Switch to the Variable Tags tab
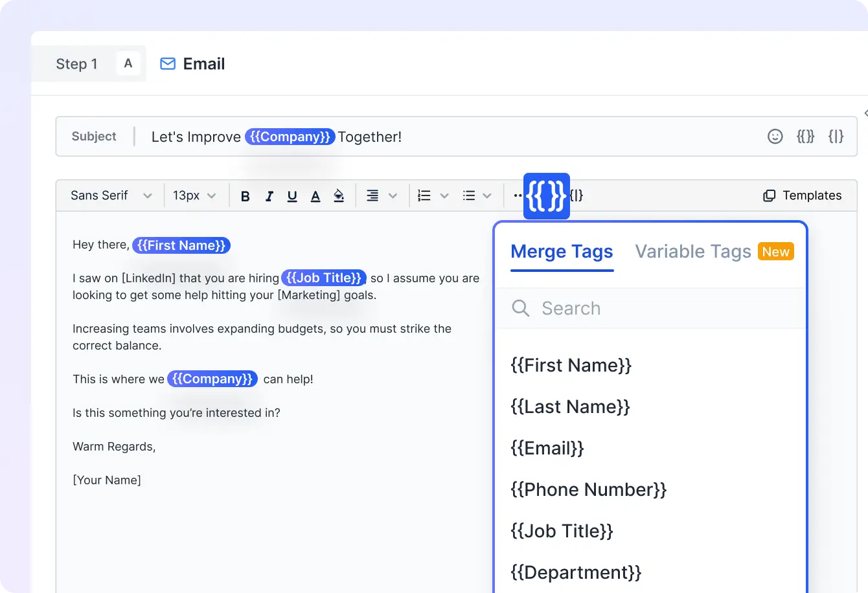The height and width of the screenshot is (593, 868). coord(692,251)
